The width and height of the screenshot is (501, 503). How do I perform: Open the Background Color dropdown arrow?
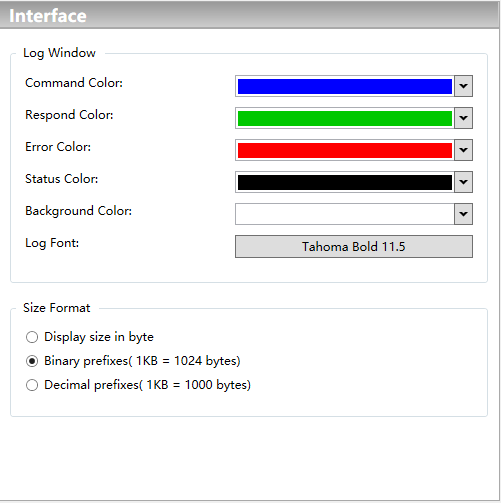pos(463,214)
